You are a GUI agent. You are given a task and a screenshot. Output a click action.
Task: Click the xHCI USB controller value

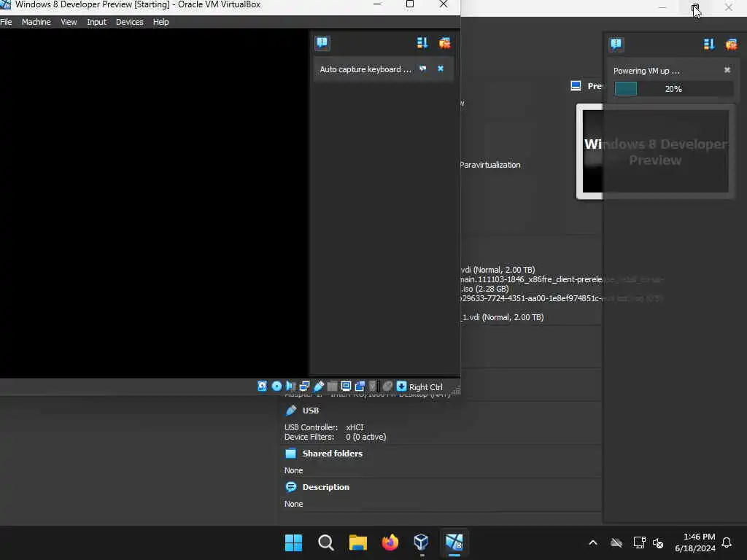pos(355,427)
